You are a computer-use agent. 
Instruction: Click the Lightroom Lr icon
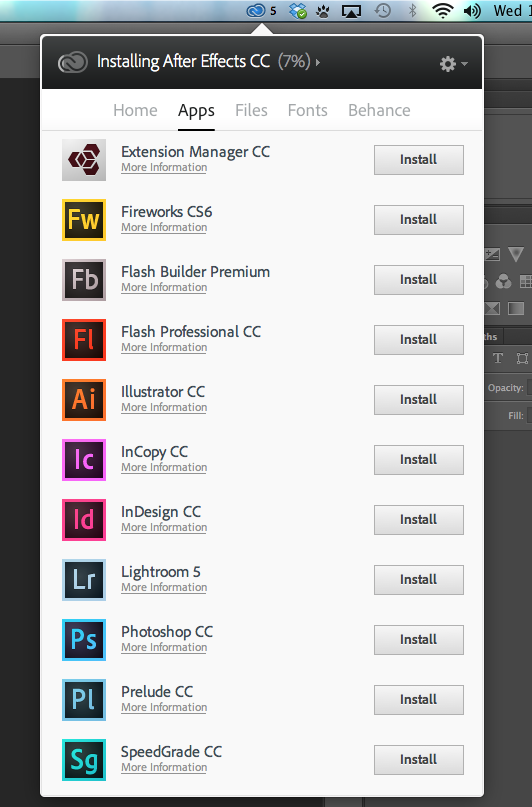[84, 580]
